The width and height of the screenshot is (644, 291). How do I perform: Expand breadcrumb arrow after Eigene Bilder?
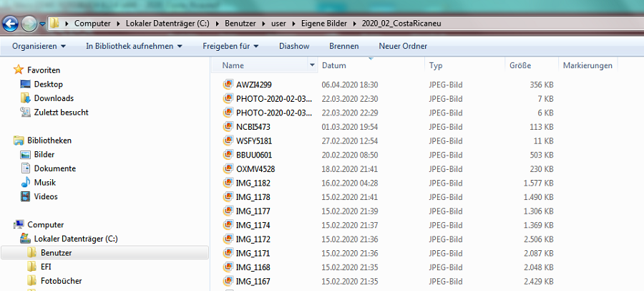click(x=355, y=24)
